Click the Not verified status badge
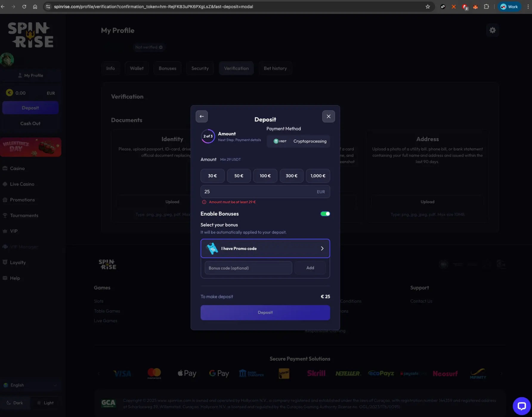532x417 pixels. (149, 47)
